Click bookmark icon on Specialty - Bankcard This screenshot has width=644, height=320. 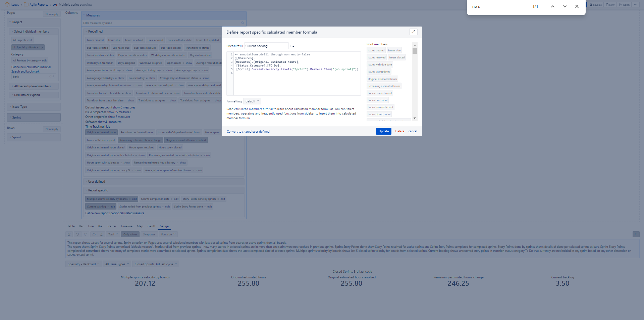[x=14, y=47]
